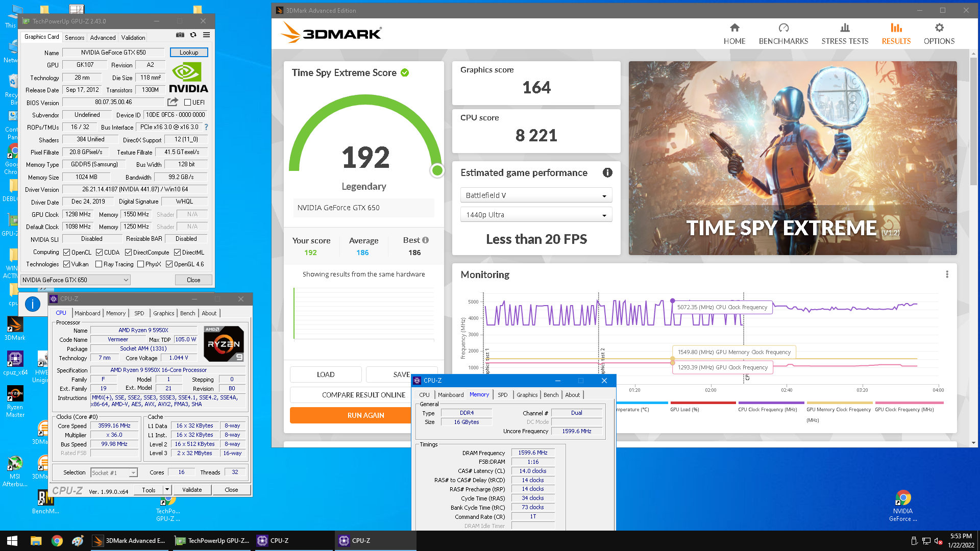This screenshot has width=980, height=551.
Task: Open the SPD tab in the CPU-Z memory window
Action: (502, 395)
